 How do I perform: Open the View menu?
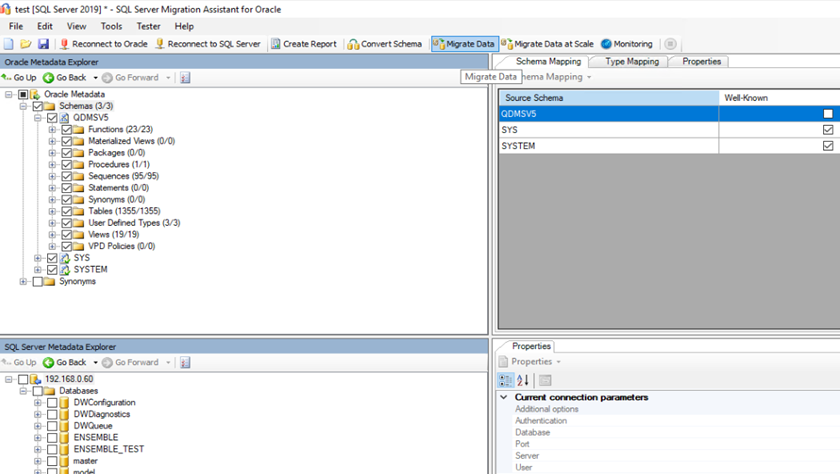click(x=76, y=26)
